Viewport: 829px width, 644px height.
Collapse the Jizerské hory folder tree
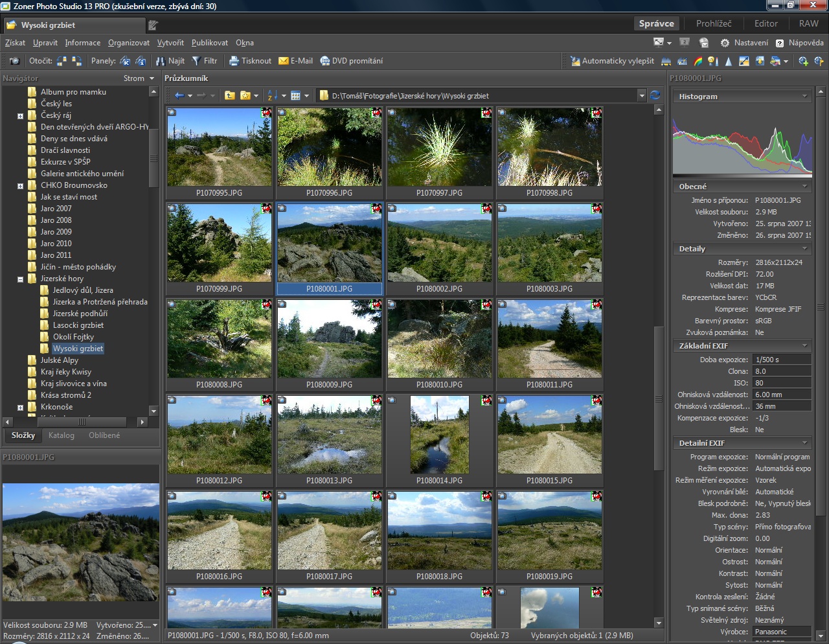point(20,279)
